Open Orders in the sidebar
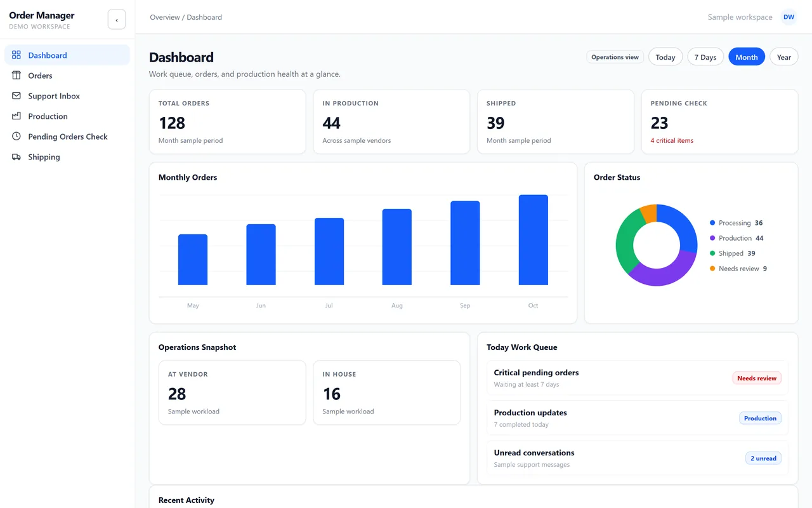 pos(67,76)
